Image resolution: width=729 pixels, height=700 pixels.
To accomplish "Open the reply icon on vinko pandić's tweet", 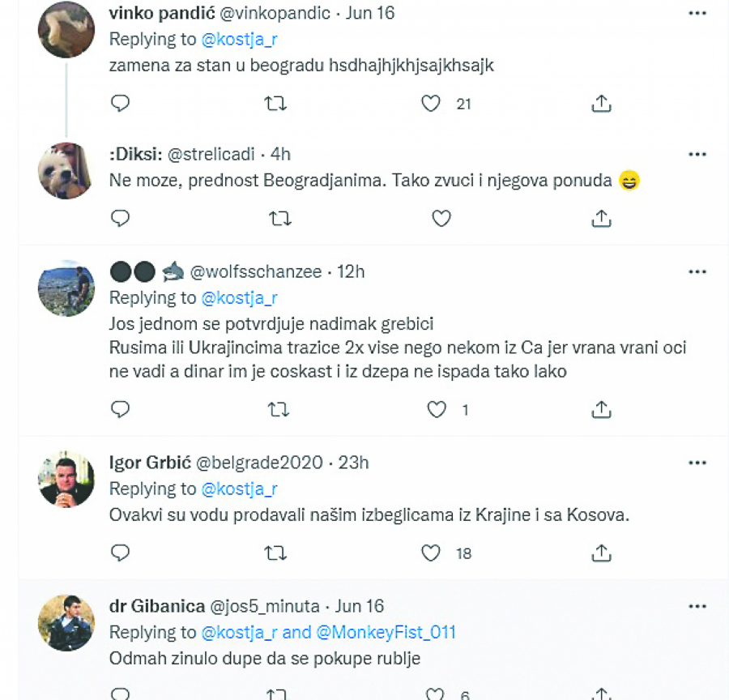I will (120, 104).
